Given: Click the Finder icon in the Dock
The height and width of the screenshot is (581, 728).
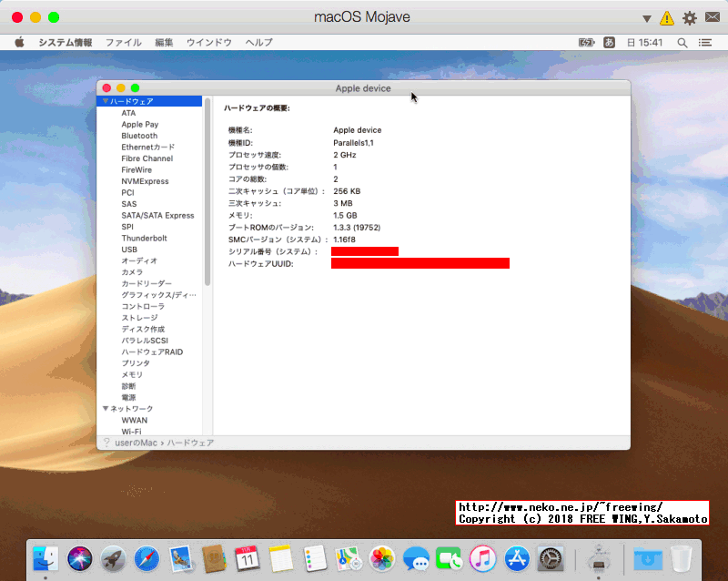Looking at the screenshot, I should click(44, 558).
